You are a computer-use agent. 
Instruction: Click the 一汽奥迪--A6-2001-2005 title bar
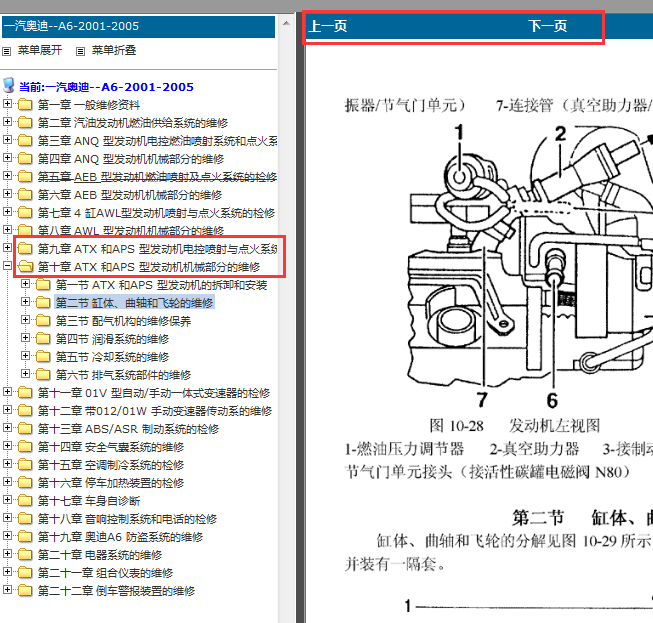coord(138,27)
